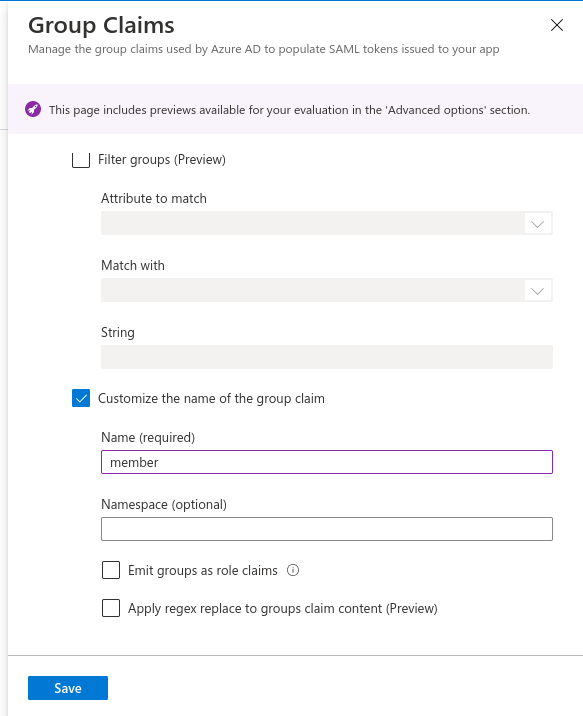Open info tooltip for Emit groups as role claims
This screenshot has width=583, height=716.
(293, 570)
